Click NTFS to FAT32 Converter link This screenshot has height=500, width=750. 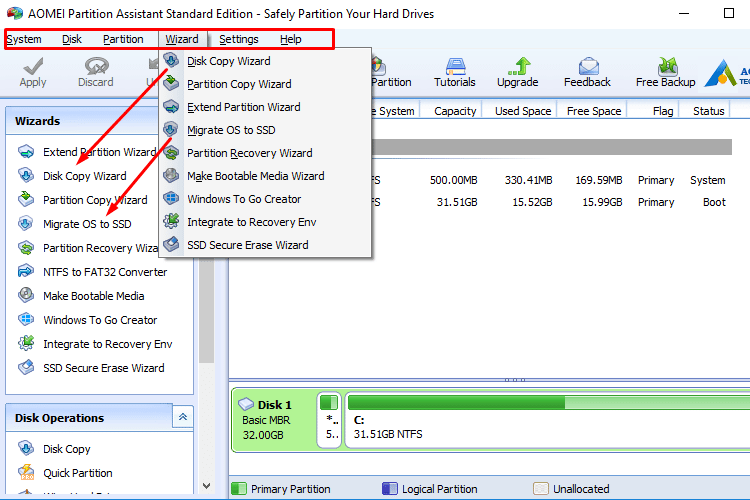pos(105,272)
